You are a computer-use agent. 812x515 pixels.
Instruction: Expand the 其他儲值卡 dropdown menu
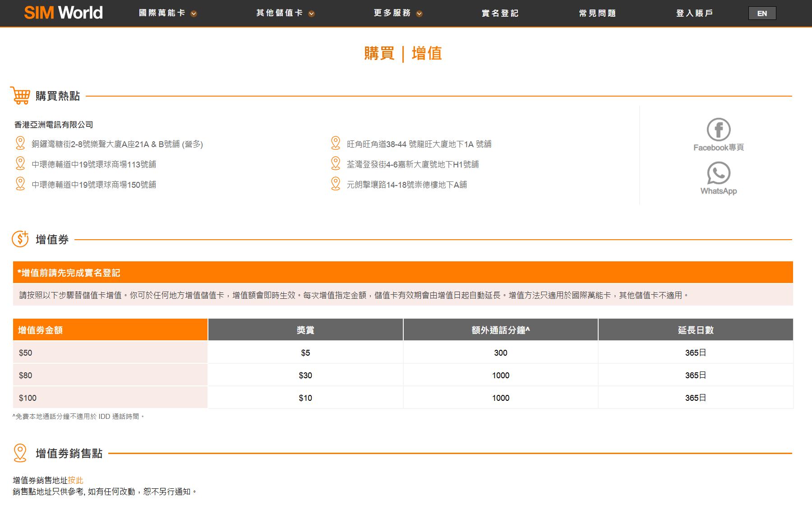[x=285, y=13]
